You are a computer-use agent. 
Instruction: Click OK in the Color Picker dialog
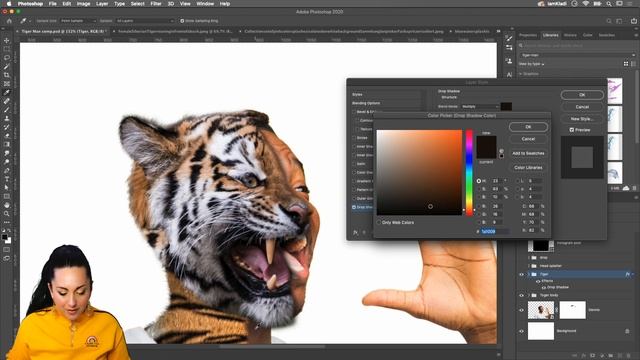[528, 127]
